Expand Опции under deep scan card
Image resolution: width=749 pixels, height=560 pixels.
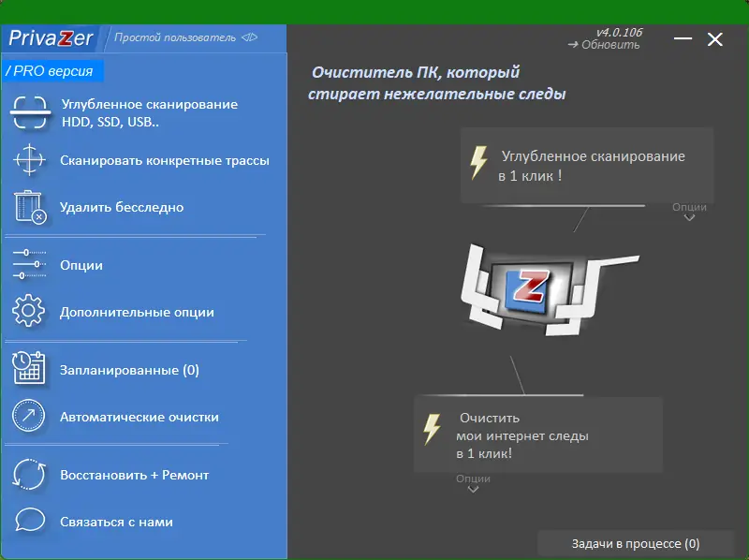pyautogui.click(x=689, y=212)
